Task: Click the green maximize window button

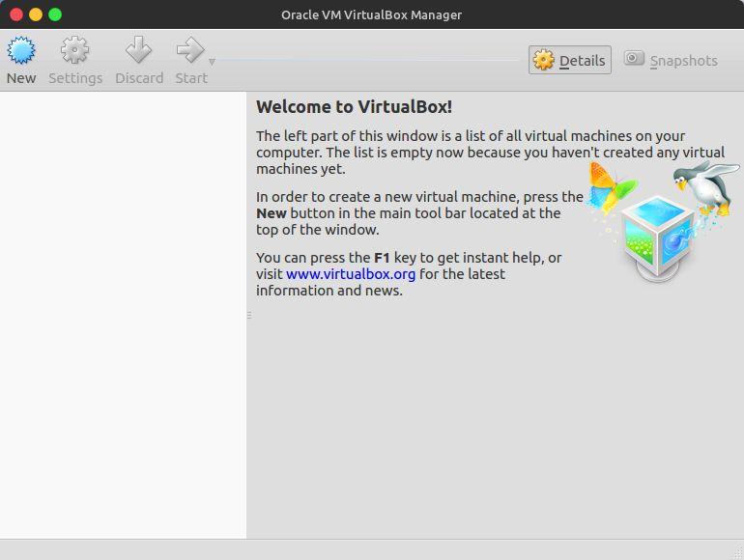Action: pyautogui.click(x=55, y=14)
